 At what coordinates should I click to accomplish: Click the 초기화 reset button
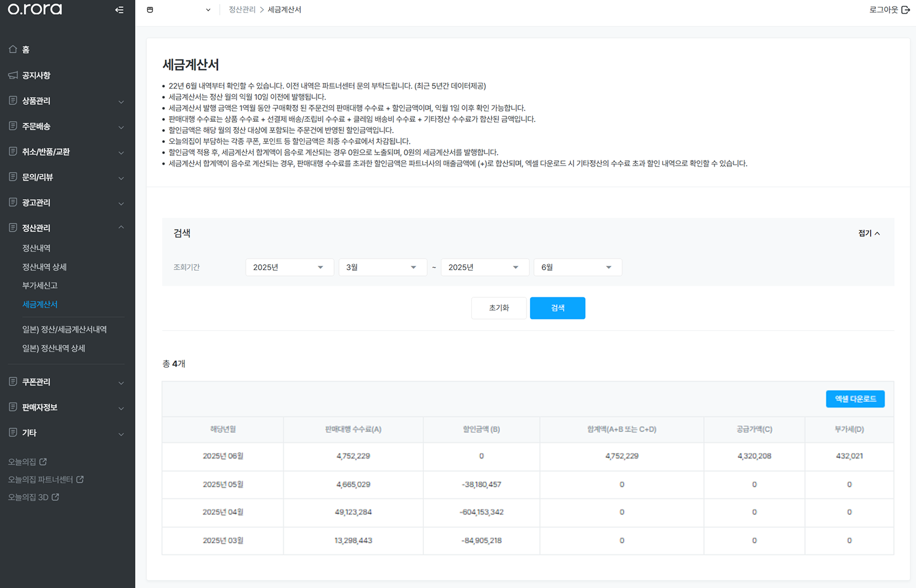(499, 308)
